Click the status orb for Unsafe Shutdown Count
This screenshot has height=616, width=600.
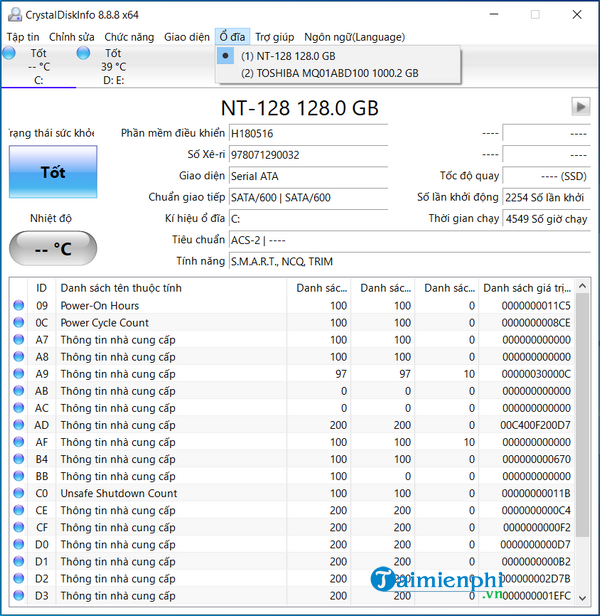pos(18,493)
